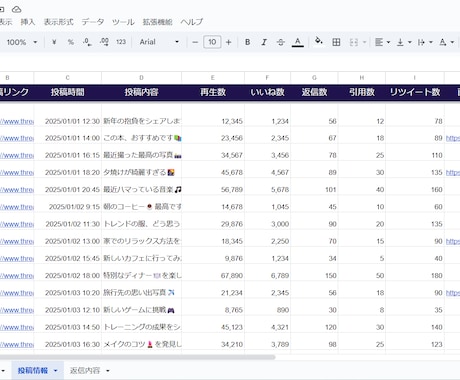The height and width of the screenshot is (380, 460).
Task: Open text rotation dropdown
Action: tap(446, 42)
